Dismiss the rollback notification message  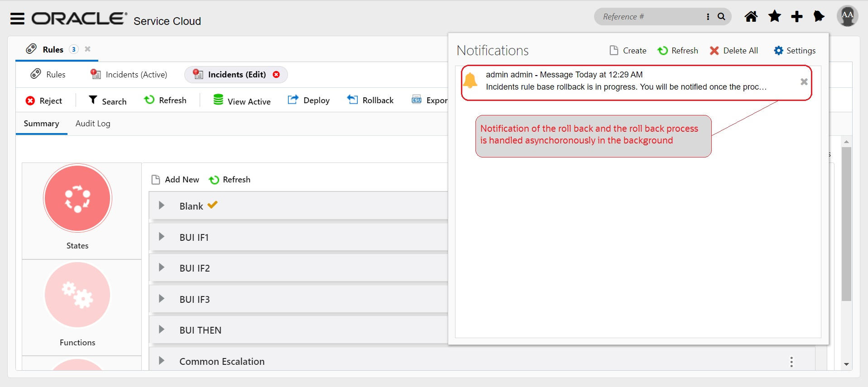click(x=804, y=82)
